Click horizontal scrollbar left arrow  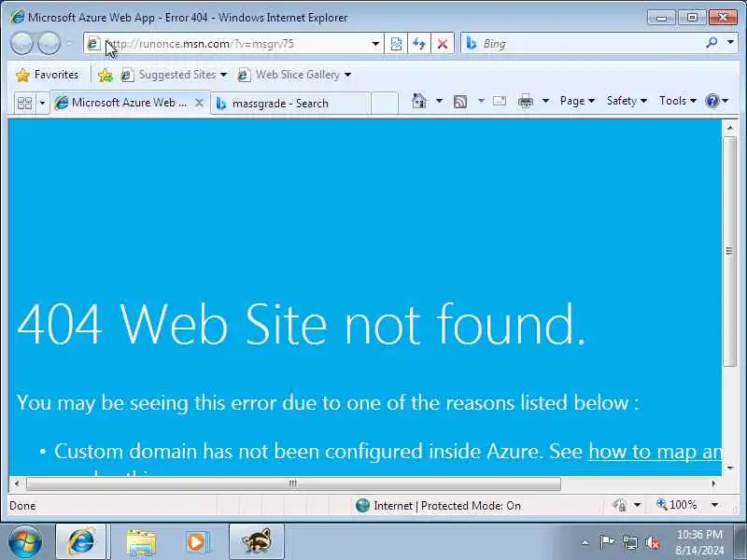pyautogui.click(x=17, y=483)
